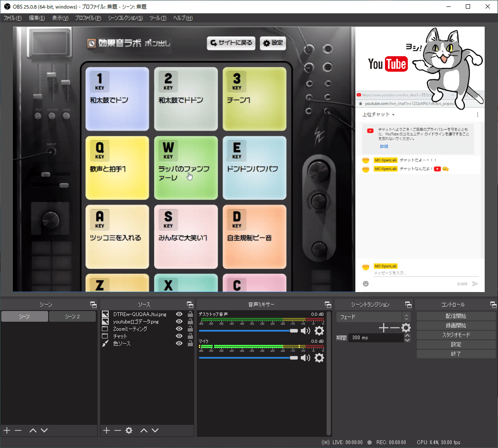Image resolution: width=498 pixels, height=448 pixels.
Task: Select シーン 2 in scenes list
Action: [x=73, y=317]
